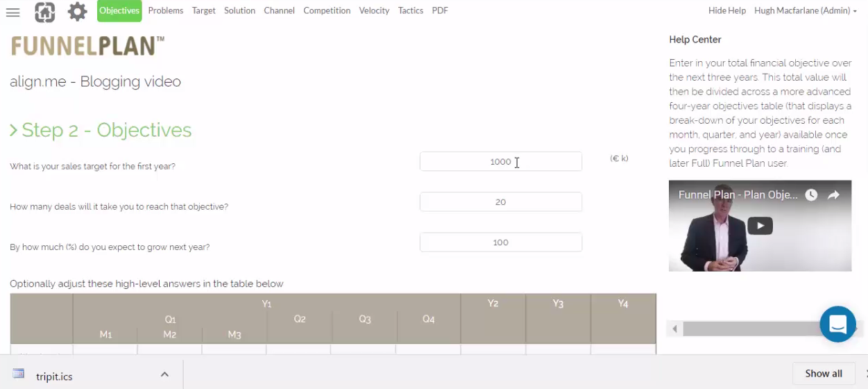Click Show all downloads button

[824, 374]
